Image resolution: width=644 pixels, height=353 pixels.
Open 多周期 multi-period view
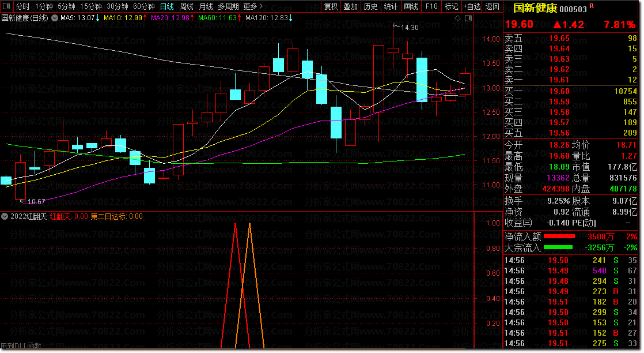[228, 6]
